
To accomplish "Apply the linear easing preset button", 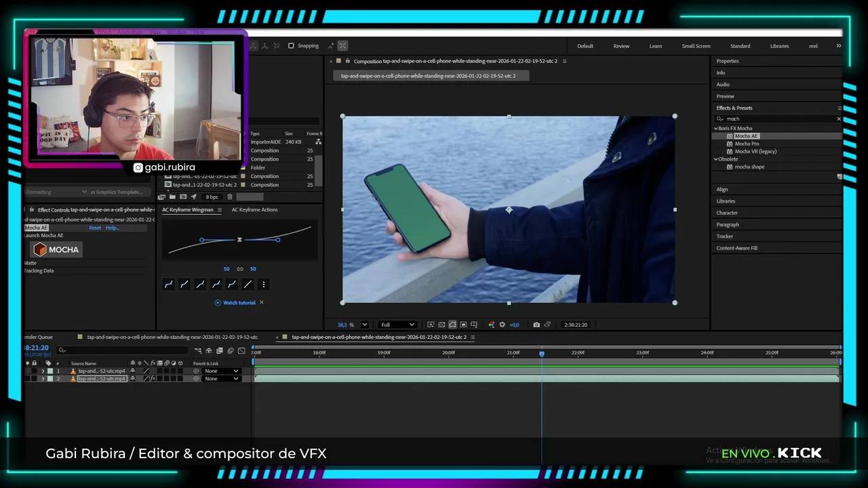I will tap(248, 285).
